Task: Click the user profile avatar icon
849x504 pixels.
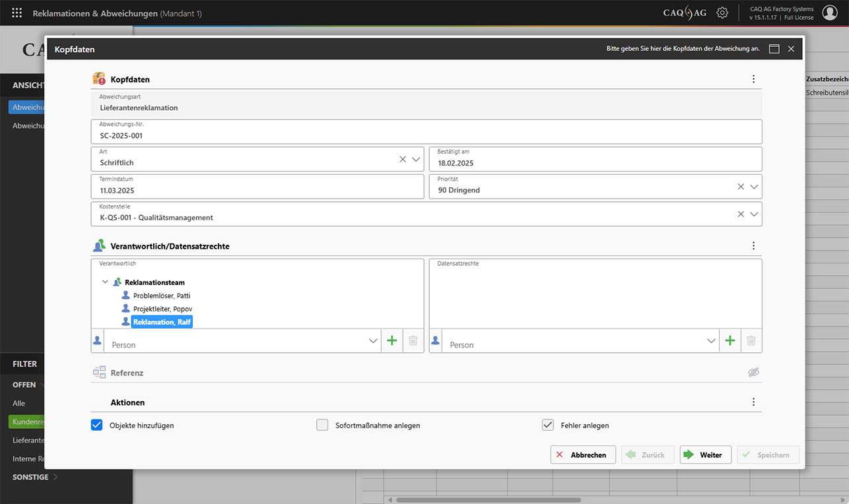Action: pyautogui.click(x=829, y=13)
